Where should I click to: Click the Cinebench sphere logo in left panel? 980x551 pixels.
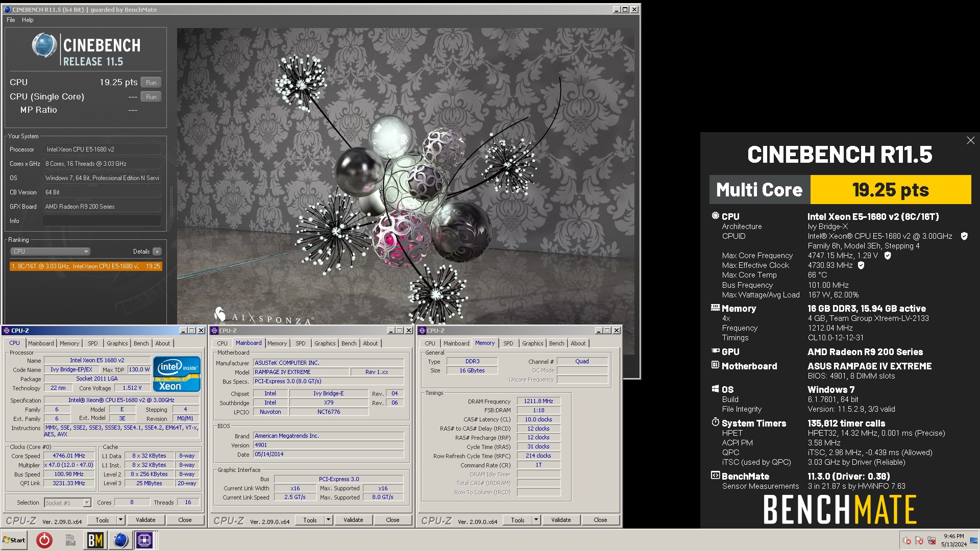(44, 45)
